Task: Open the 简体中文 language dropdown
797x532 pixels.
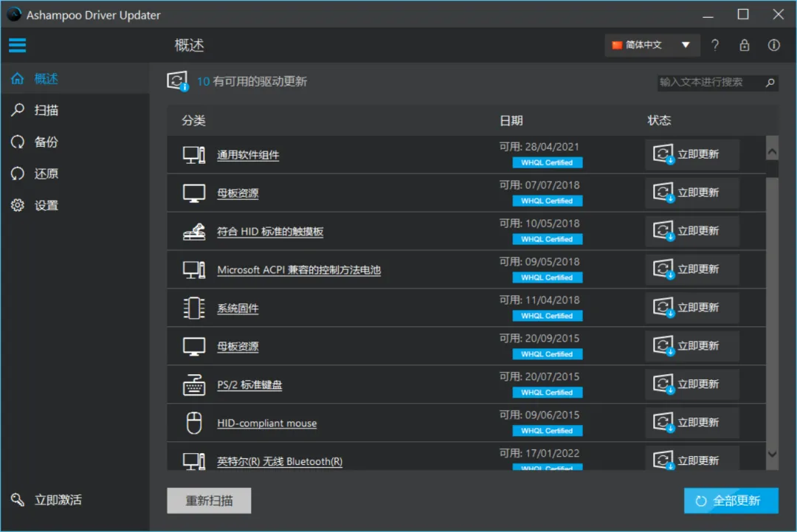Action: coord(652,45)
